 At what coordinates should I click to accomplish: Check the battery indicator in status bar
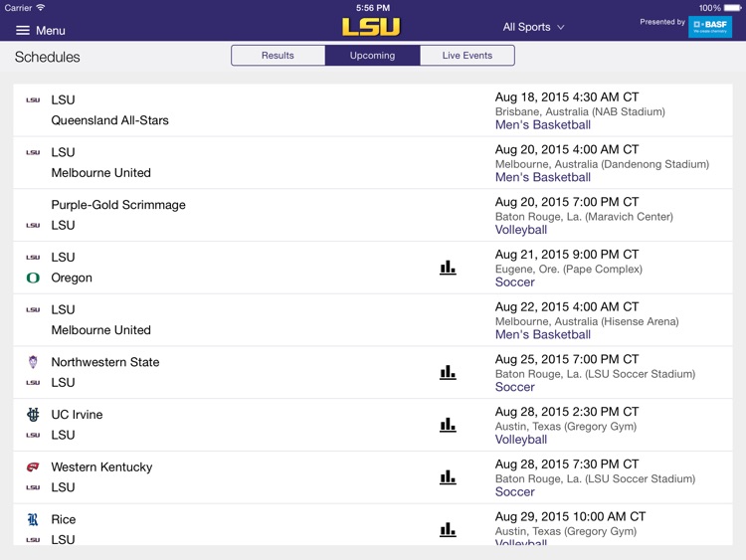(732, 8)
